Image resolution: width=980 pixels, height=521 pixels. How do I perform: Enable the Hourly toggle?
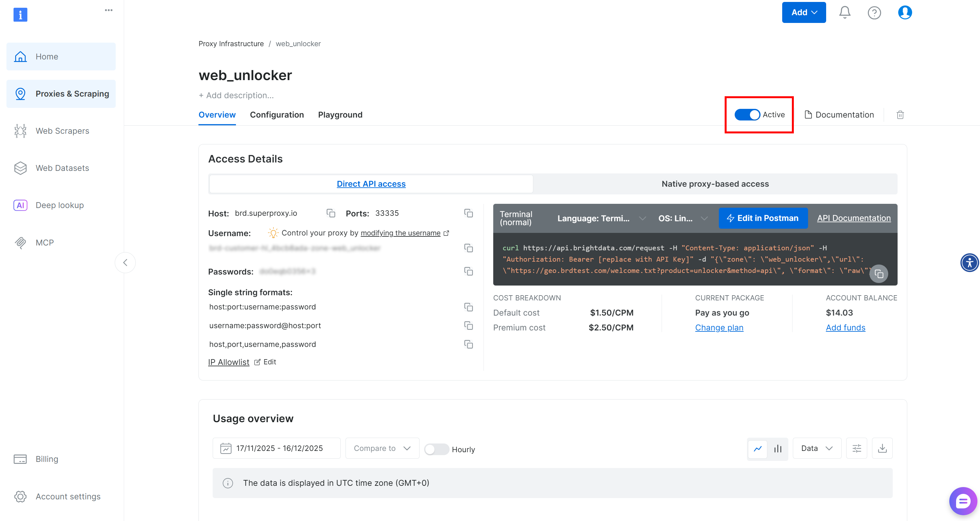pyautogui.click(x=436, y=449)
